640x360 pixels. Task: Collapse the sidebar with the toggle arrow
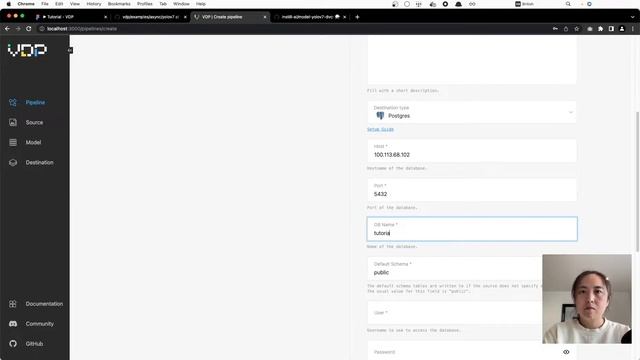[70, 50]
